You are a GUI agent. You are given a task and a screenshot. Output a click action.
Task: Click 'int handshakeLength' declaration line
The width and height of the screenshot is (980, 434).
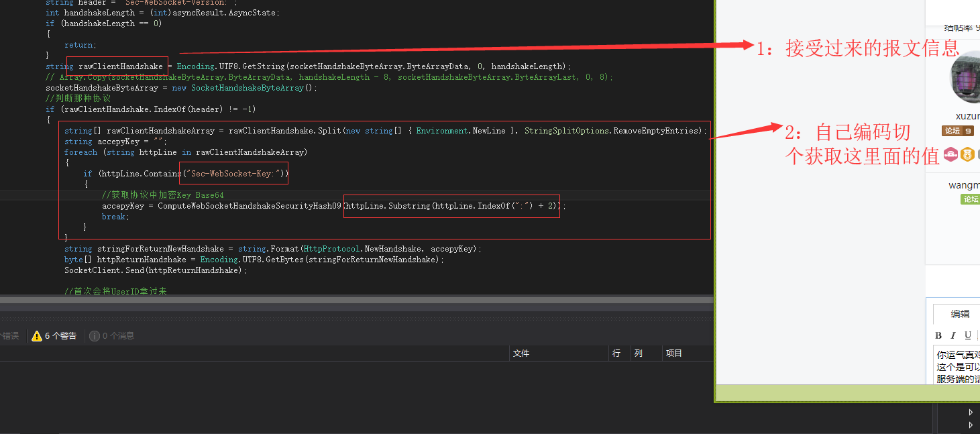tap(163, 13)
